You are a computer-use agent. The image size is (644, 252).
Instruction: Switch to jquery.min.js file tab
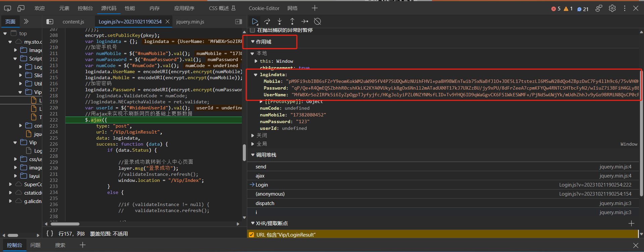click(x=190, y=21)
